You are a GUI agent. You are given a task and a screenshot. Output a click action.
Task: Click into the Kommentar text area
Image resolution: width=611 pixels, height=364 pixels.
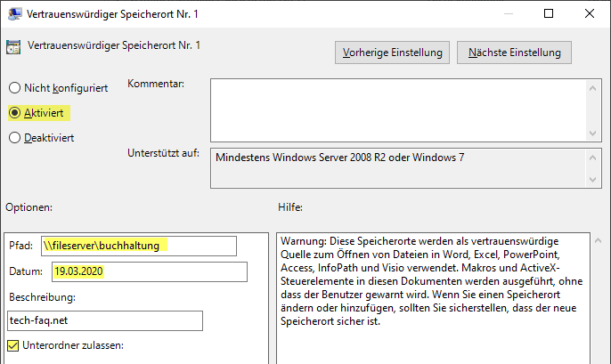pyautogui.click(x=398, y=110)
